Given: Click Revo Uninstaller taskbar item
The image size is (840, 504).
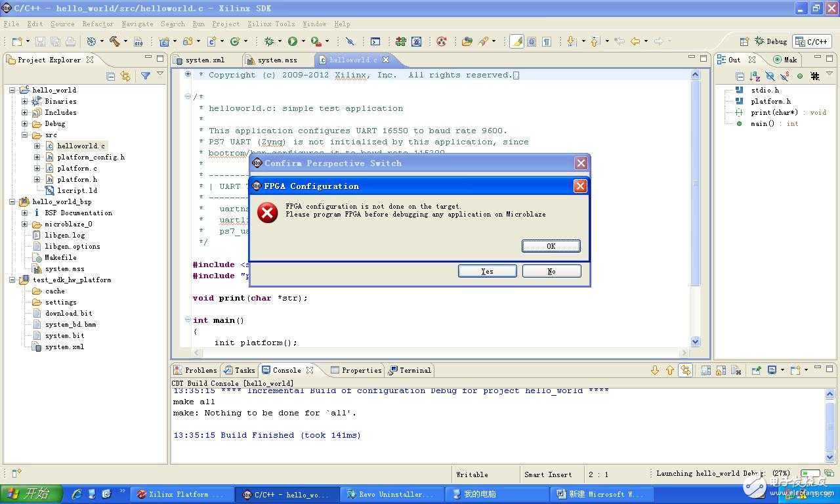Looking at the screenshot, I should click(391, 494).
